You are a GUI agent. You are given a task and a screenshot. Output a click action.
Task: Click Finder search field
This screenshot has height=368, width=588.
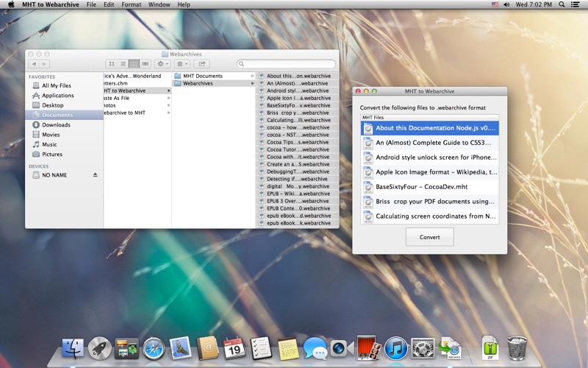[286, 64]
